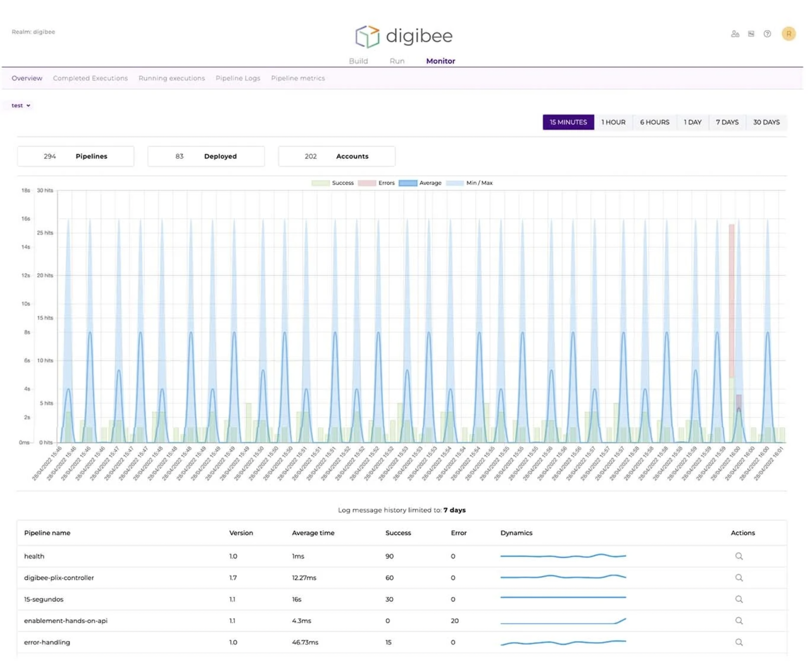Select the 7 DAYS time range
The image size is (812, 667).
tap(727, 122)
